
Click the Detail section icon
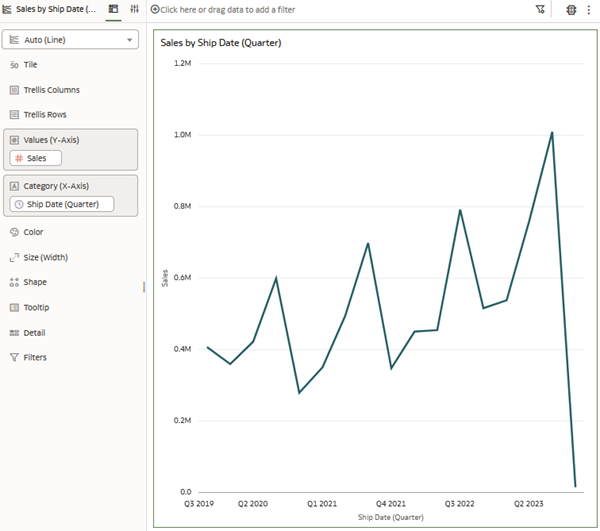[14, 333]
